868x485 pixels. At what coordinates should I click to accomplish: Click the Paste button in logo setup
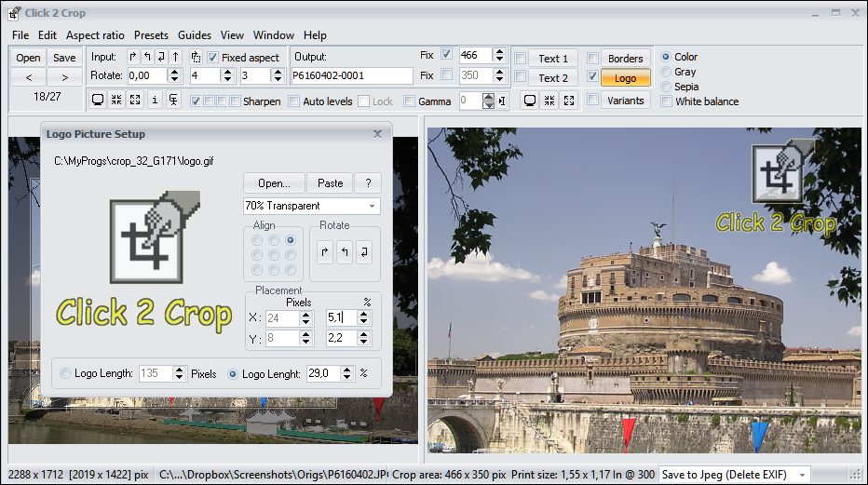point(330,183)
